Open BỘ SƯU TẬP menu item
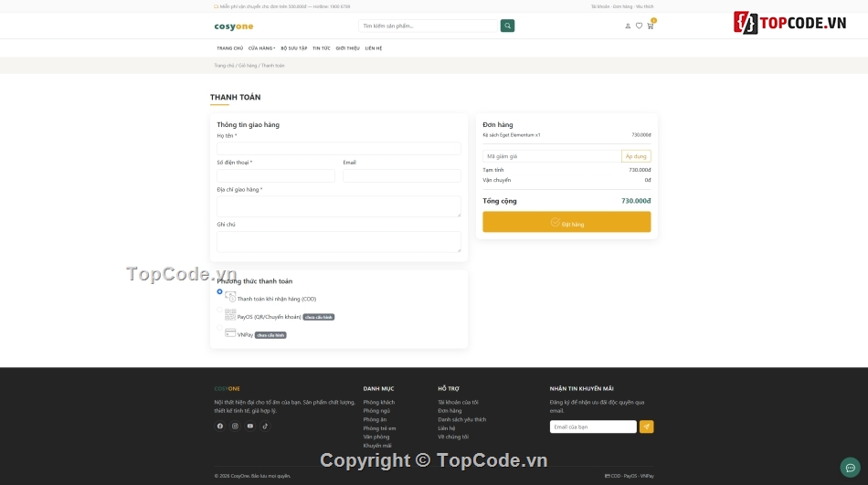This screenshot has height=485, width=868. coord(294,48)
